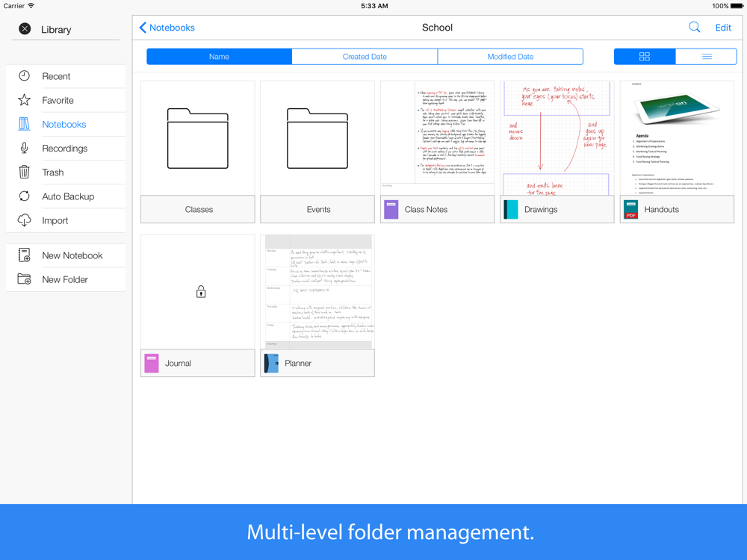The height and width of the screenshot is (560, 747).
Task: Open the Classes folder icon
Action: tap(198, 139)
